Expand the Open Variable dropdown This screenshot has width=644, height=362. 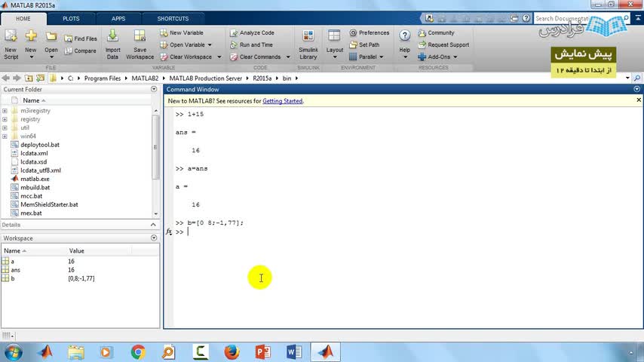pos(210,44)
